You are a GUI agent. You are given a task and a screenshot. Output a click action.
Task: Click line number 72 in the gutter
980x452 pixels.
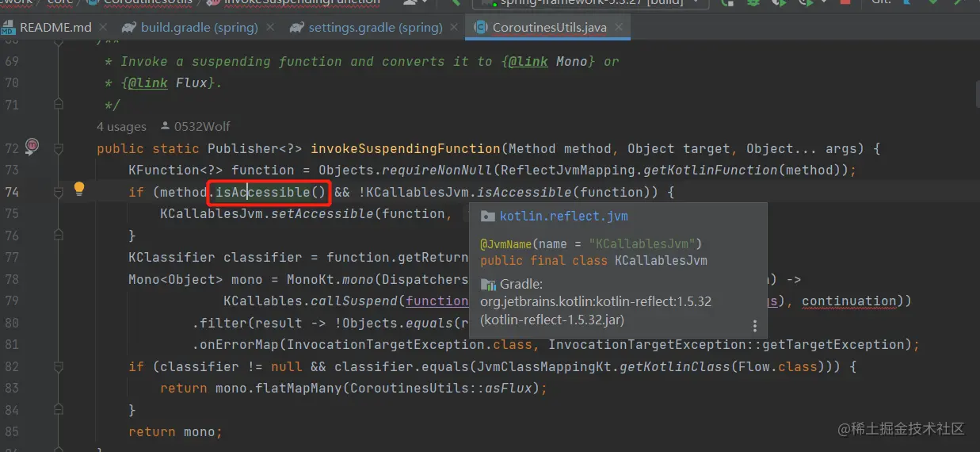point(11,148)
